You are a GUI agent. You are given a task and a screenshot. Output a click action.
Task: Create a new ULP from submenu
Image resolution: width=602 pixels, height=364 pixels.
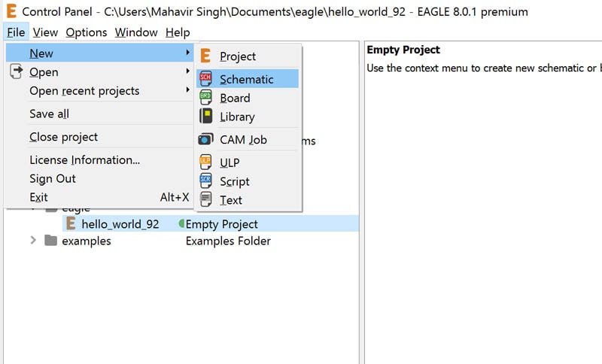coord(248,162)
